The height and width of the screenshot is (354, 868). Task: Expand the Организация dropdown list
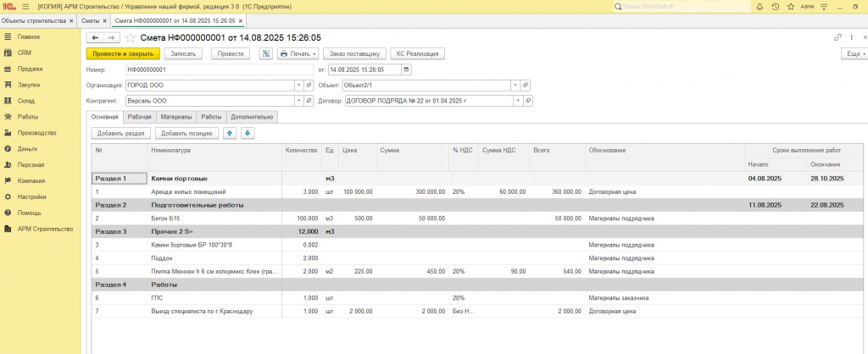(x=298, y=85)
